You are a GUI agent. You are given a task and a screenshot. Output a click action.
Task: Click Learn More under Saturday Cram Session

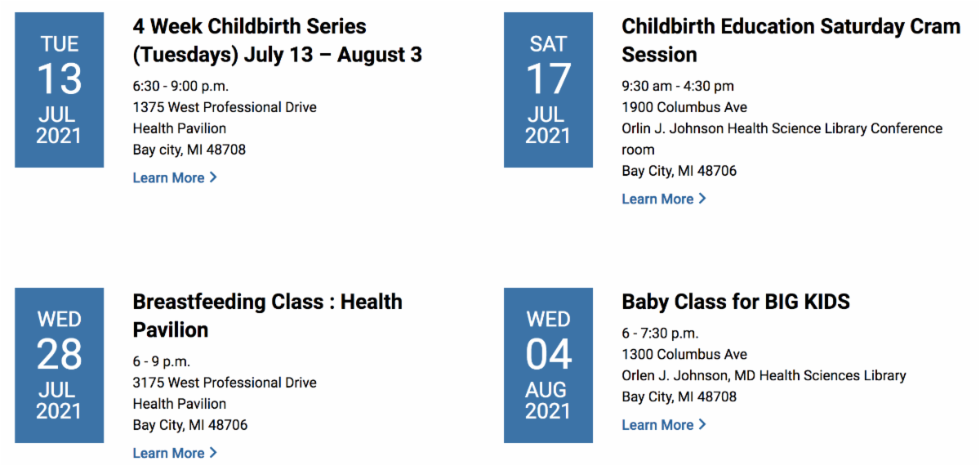[x=657, y=199]
